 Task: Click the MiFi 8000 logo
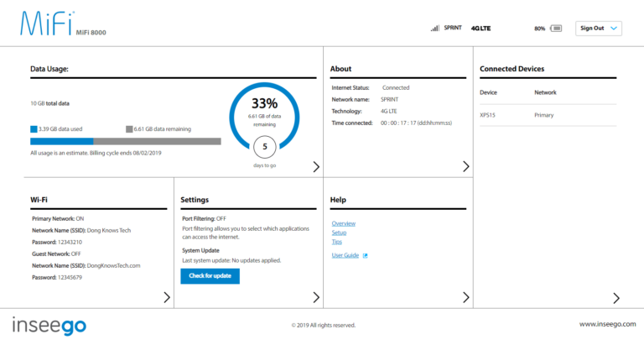(59, 25)
